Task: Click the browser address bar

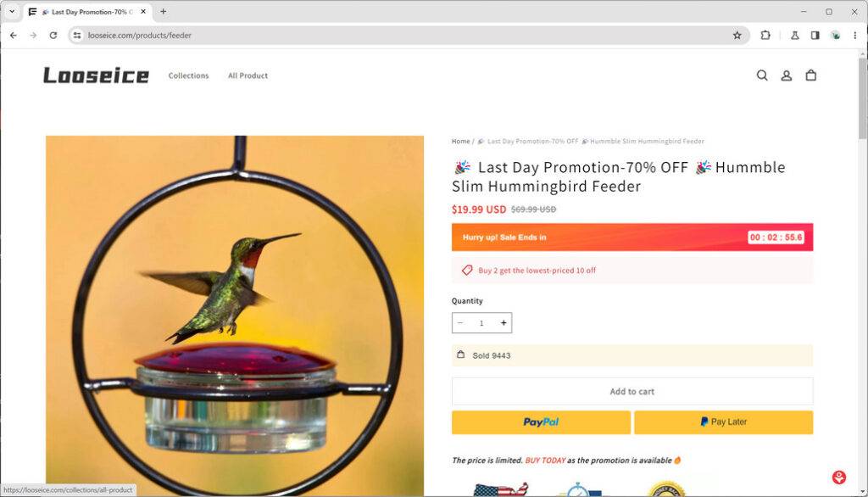Action: point(254,36)
